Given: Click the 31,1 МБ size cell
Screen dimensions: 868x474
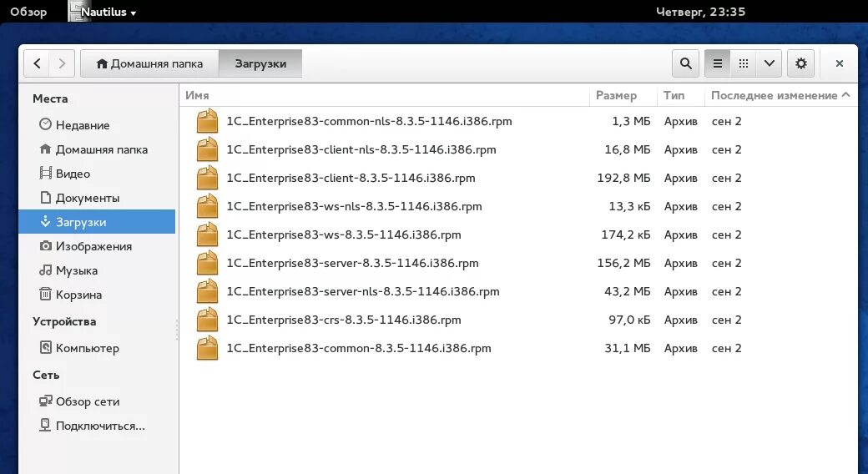Looking at the screenshot, I should coord(627,348).
